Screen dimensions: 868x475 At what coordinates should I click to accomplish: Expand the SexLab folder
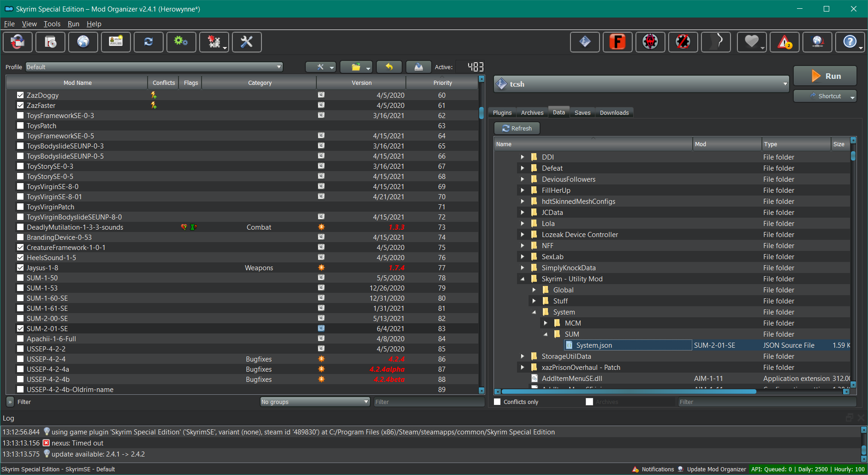coord(523,256)
